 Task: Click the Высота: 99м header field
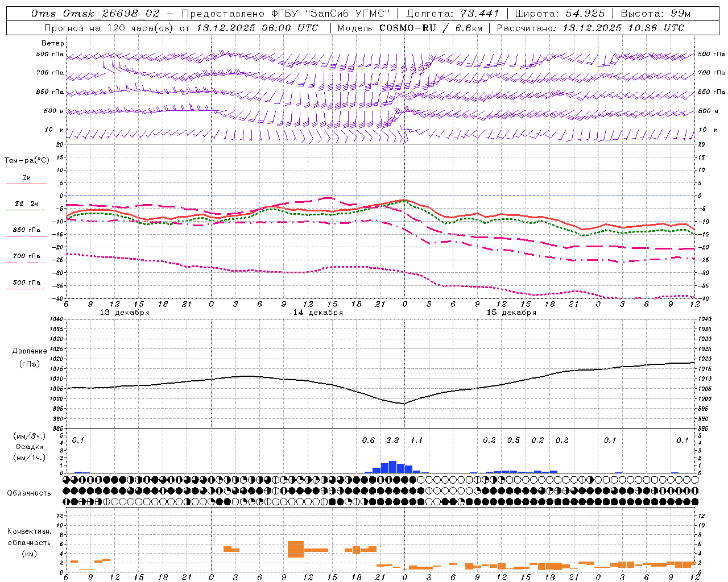(656, 13)
